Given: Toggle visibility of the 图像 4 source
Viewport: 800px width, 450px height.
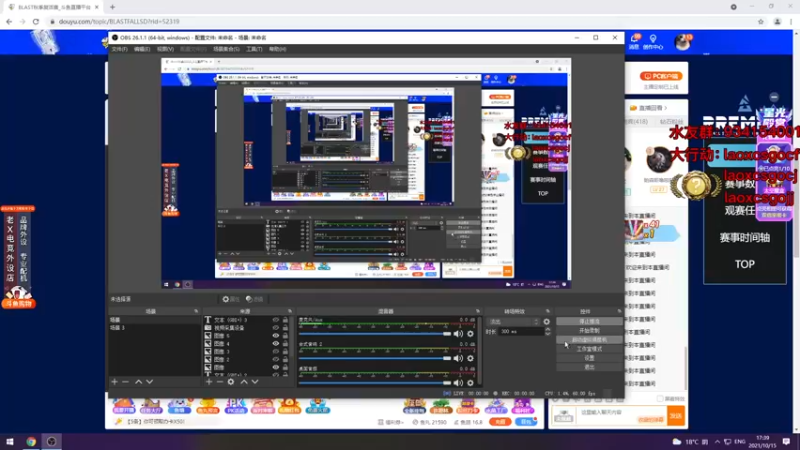Looking at the screenshot, I should (x=276, y=343).
